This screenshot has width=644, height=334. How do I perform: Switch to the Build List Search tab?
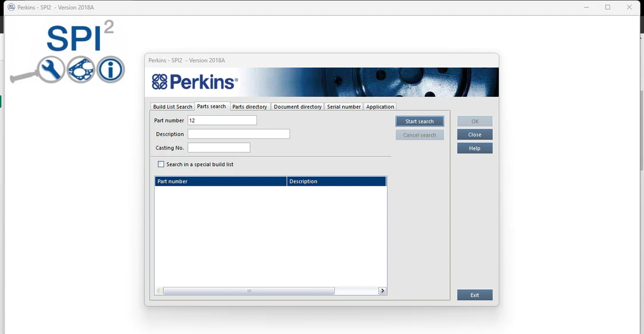[172, 107]
